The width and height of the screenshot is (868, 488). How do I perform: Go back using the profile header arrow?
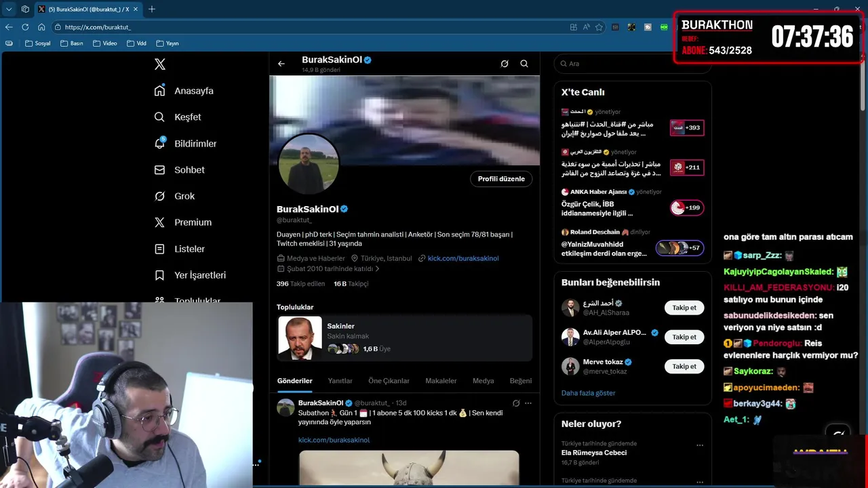point(281,64)
